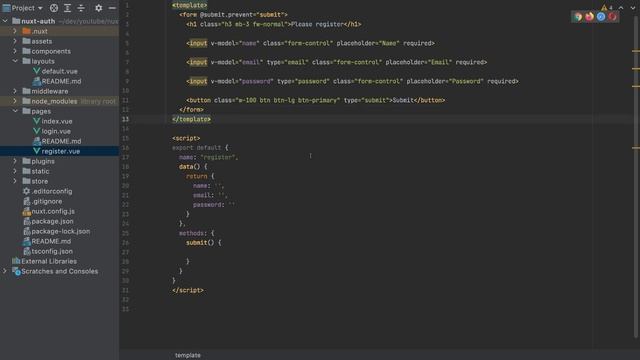Collapse the layouts folder
This screenshot has width=640, height=360.
click(15, 61)
